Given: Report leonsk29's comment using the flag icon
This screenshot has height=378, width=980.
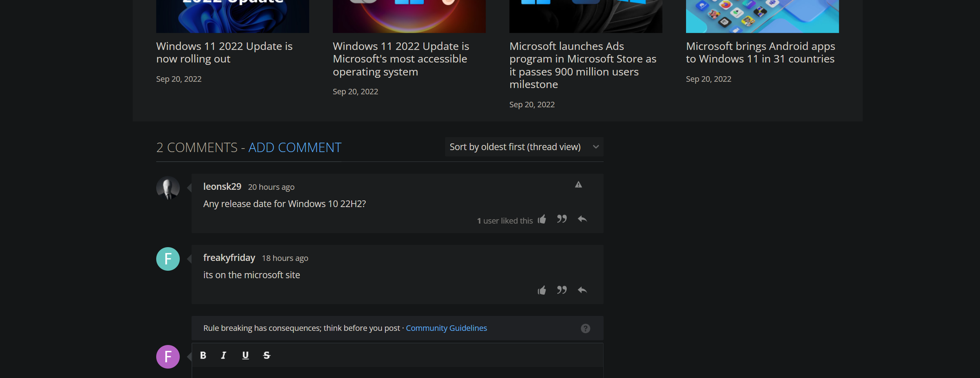Looking at the screenshot, I should tap(579, 184).
